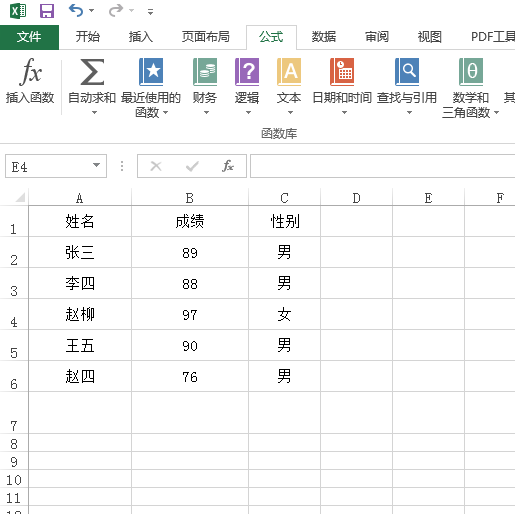Click inside the formula bar input
This screenshot has width=515, height=514.
pyautogui.click(x=383, y=166)
